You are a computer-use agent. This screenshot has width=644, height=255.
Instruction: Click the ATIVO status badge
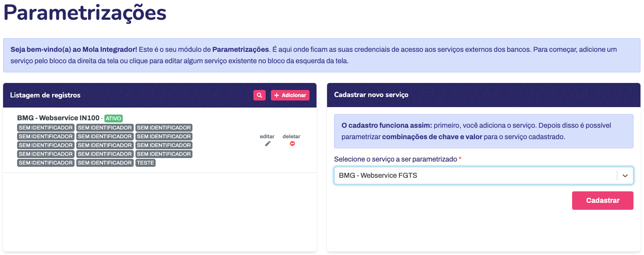114,119
